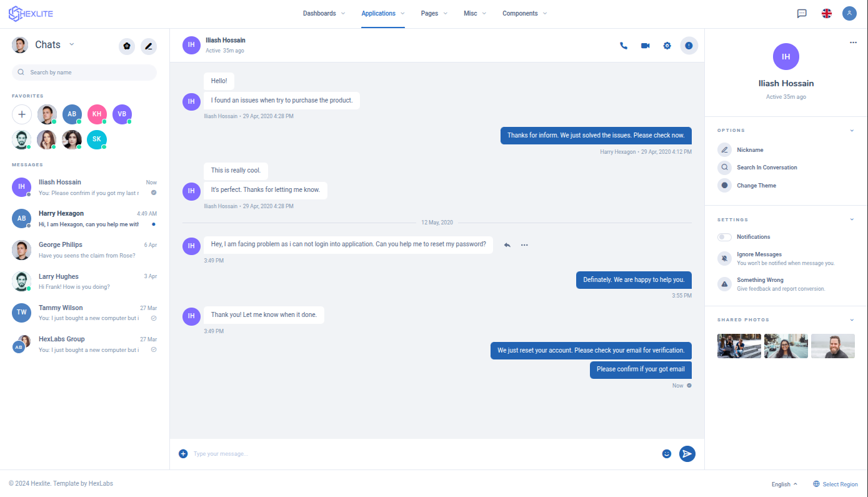868x497 pixels.
Task: Toggle the Notifications switch
Action: 724,237
